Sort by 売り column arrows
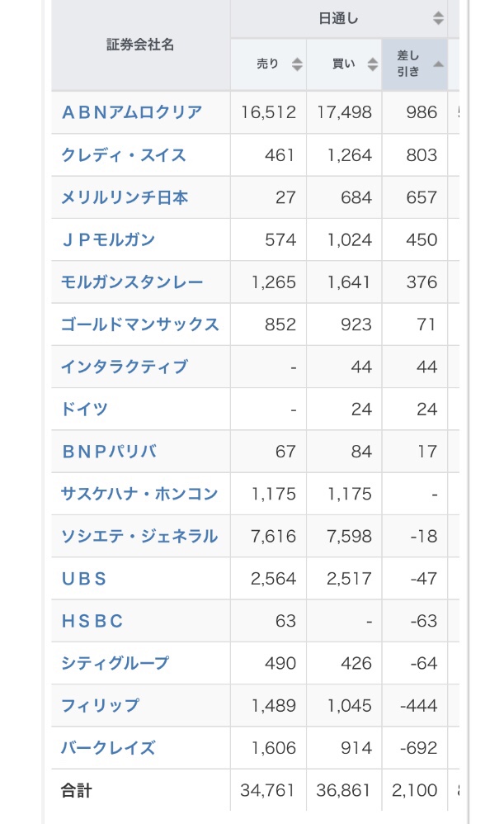This screenshot has height=824, width=504. tap(297, 64)
